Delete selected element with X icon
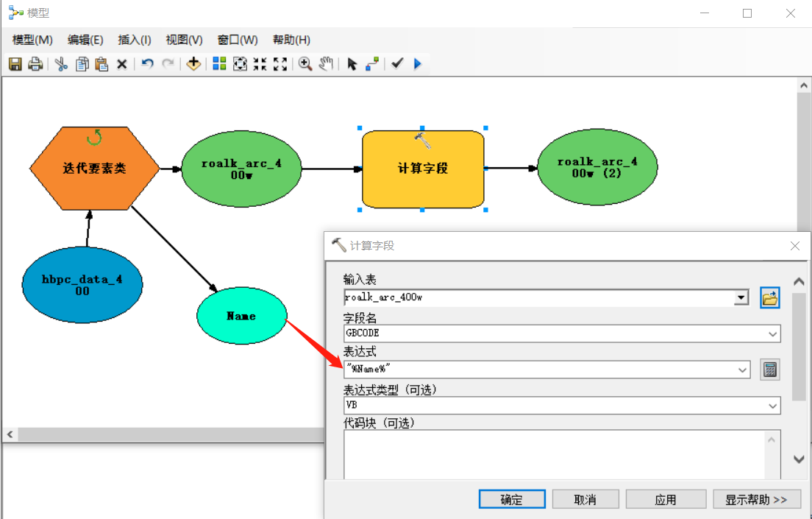Screen dimensions: 812x519 point(121,64)
